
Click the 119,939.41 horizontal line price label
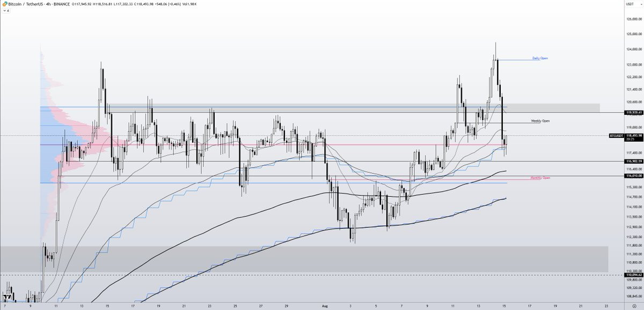[x=633, y=113]
